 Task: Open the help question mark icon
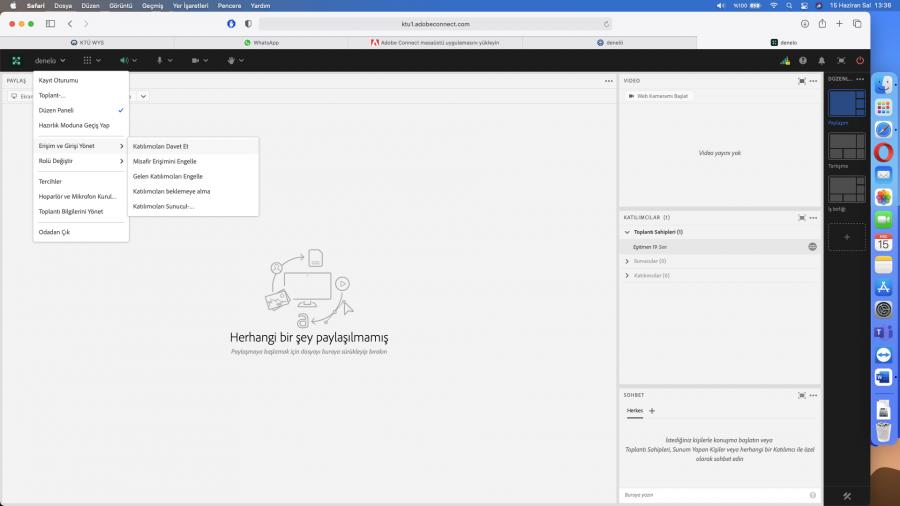pos(803,60)
